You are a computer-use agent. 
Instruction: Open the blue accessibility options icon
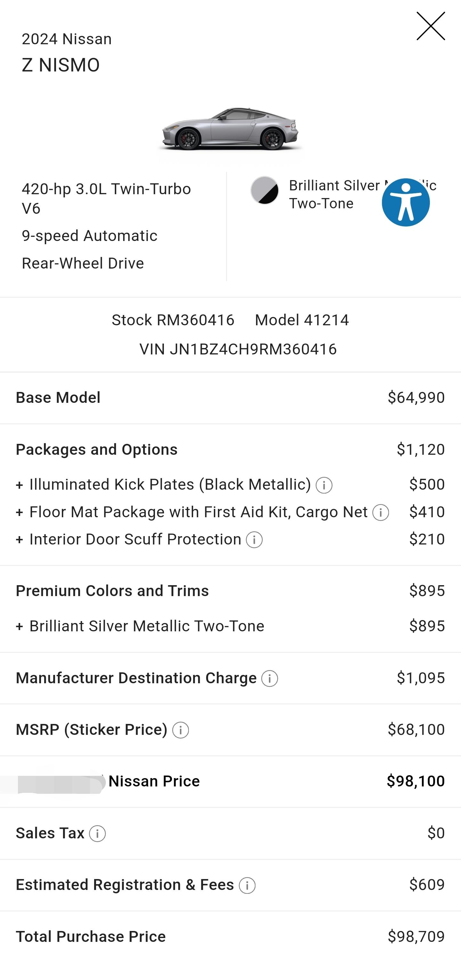click(x=406, y=201)
